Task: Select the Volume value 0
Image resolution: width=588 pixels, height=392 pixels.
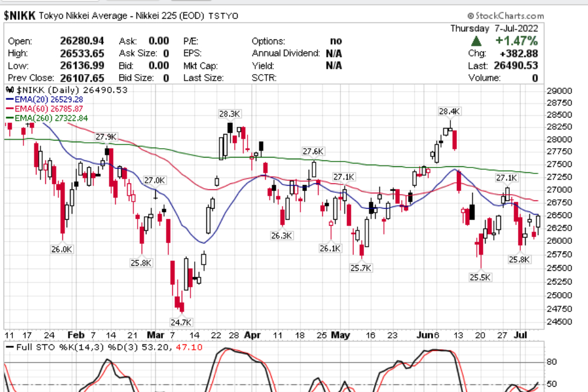Action: coord(535,78)
